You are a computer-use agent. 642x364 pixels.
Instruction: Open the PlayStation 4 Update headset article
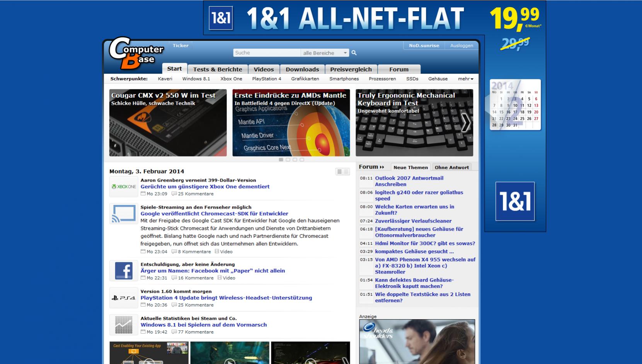tap(226, 298)
